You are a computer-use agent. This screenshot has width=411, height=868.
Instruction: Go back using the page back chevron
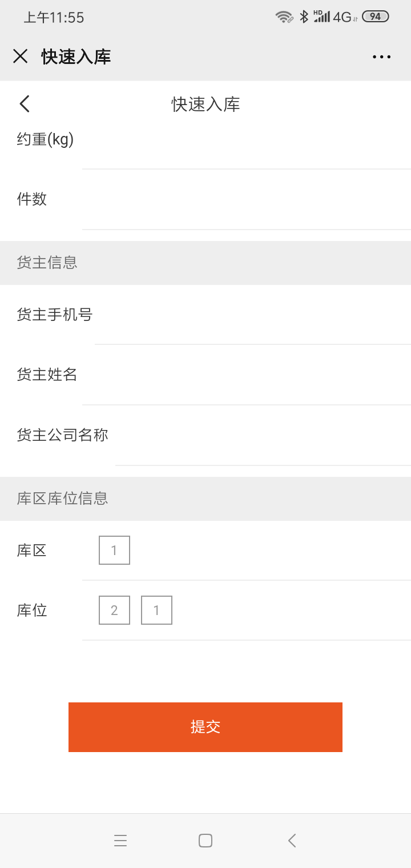[24, 104]
